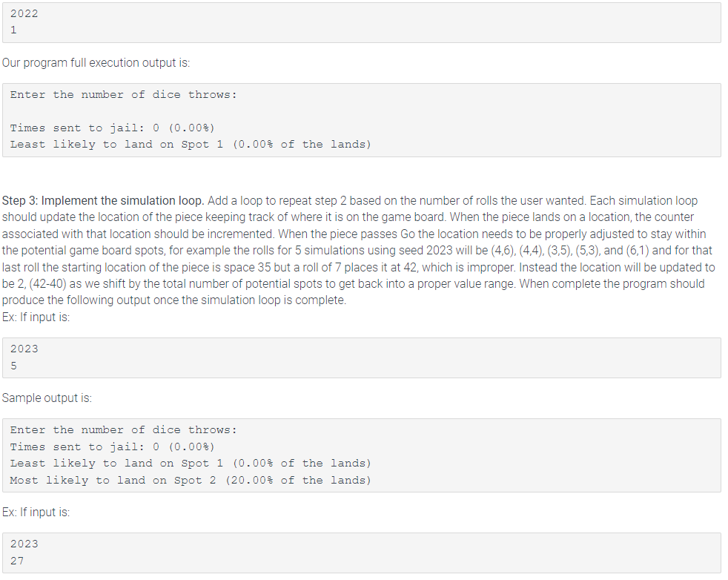Click the 'Our program full execution output is:' text
Screen dimensions: 728x580
coord(96,63)
